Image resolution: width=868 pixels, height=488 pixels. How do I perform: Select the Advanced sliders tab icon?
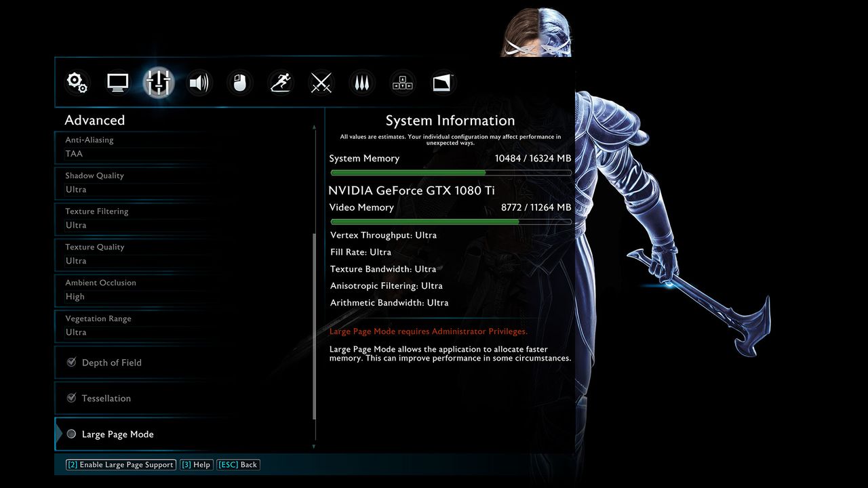158,83
